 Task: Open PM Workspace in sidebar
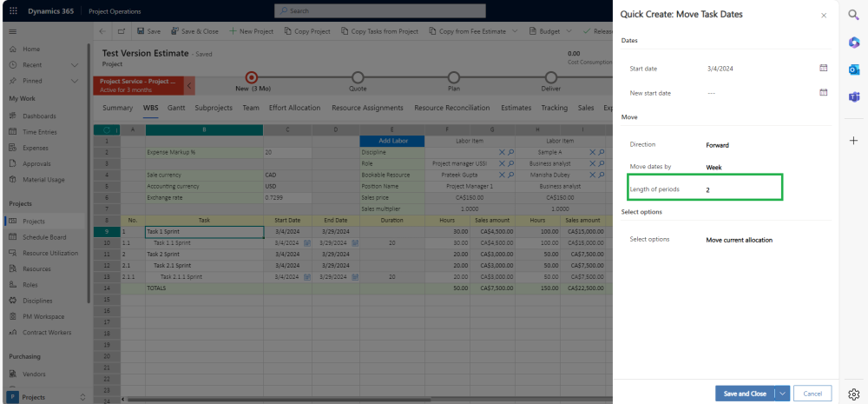43,316
